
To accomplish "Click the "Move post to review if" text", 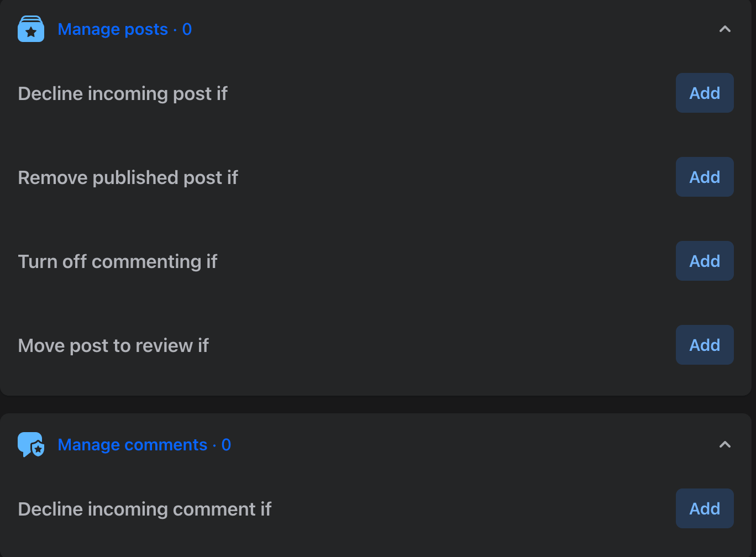I will pos(113,345).
